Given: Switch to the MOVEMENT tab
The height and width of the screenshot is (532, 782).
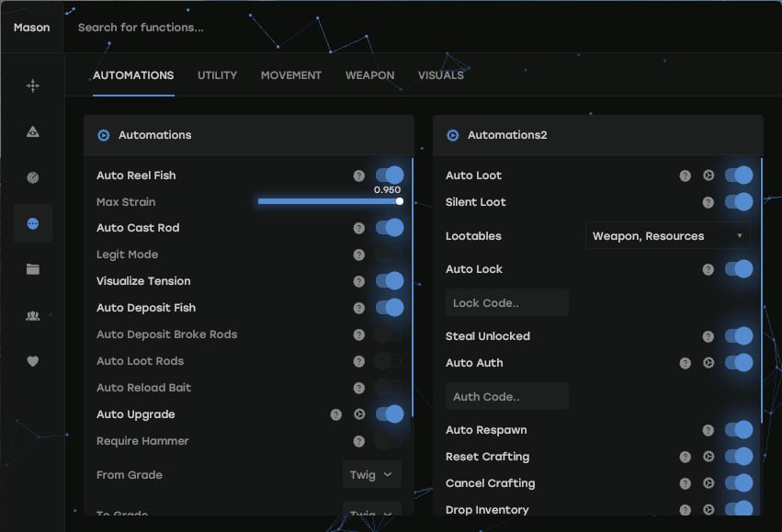Looking at the screenshot, I should coord(290,75).
